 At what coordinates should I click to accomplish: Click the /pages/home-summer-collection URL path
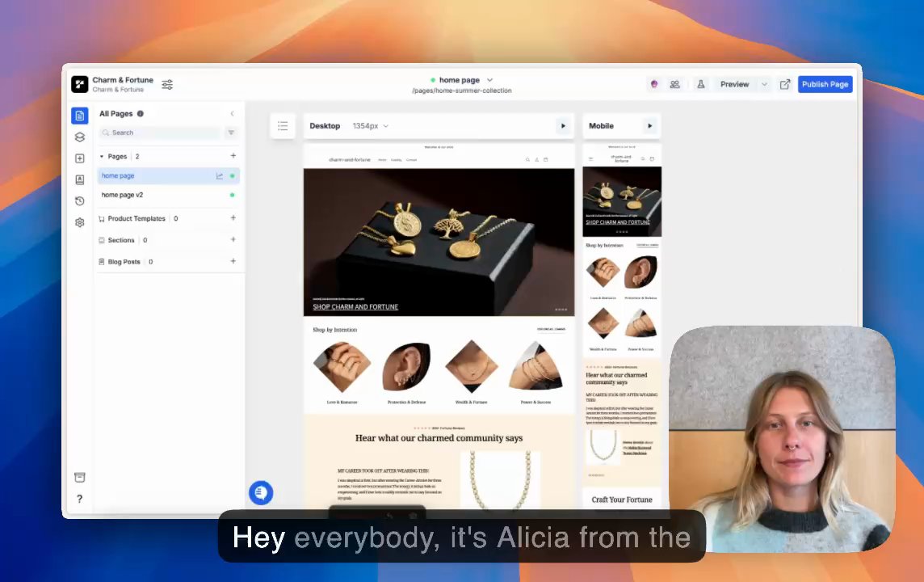(462, 91)
